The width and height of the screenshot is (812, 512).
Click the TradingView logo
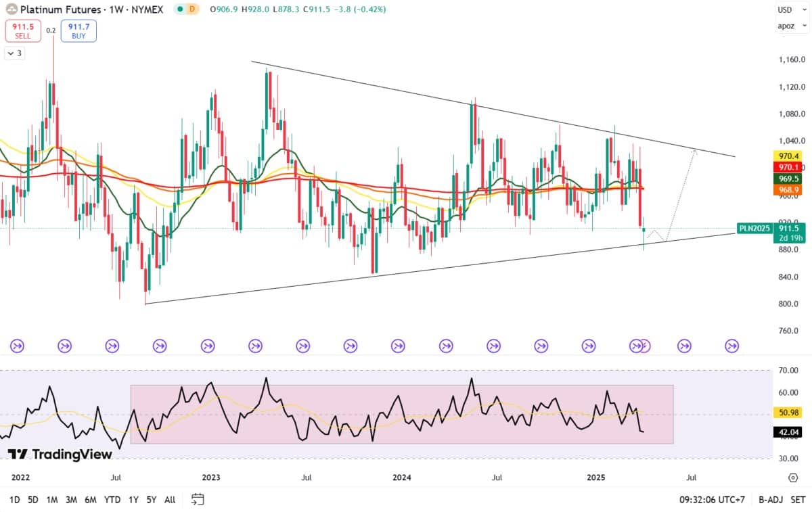[x=60, y=455]
